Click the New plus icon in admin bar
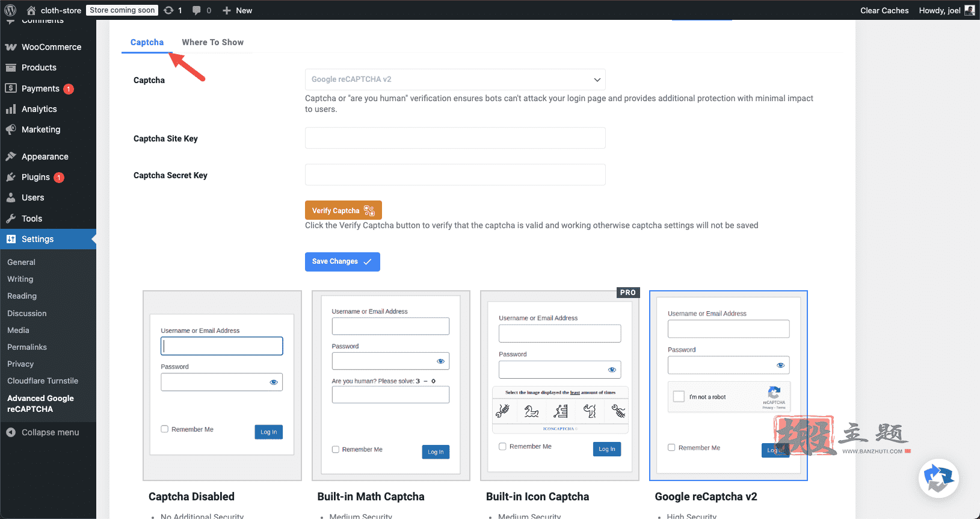Viewport: 980px width, 519px height. pos(227,10)
